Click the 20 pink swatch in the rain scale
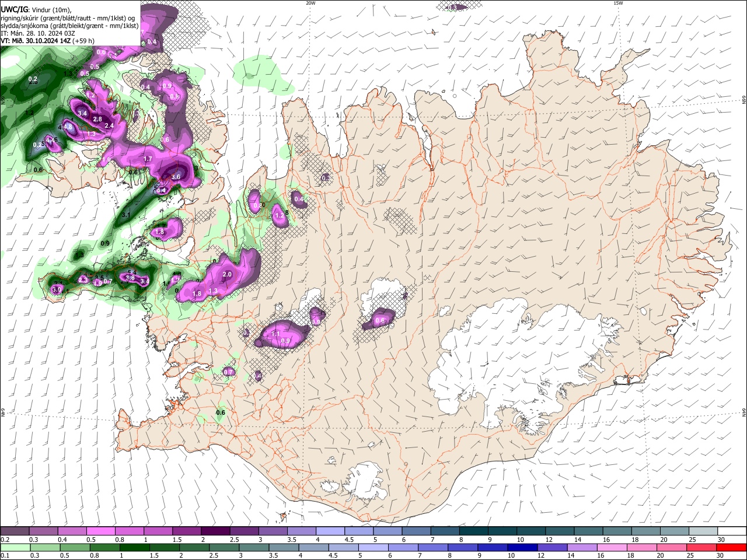 click(x=672, y=547)
